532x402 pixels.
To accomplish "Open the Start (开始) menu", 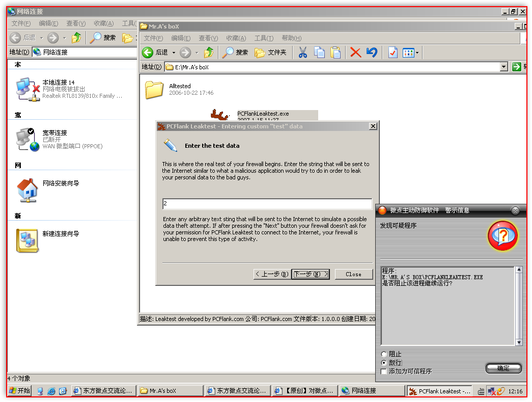I will (x=19, y=391).
